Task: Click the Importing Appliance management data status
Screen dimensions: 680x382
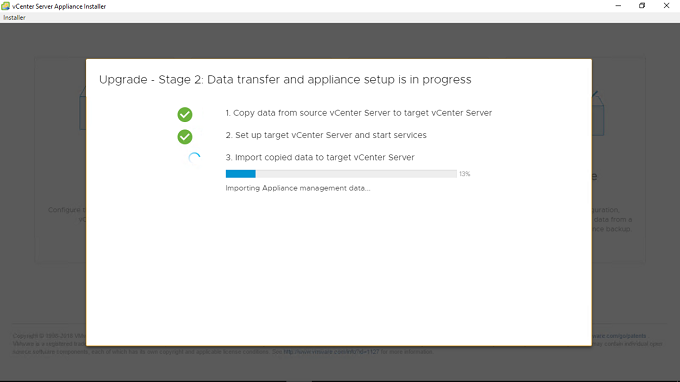Action: tap(298, 188)
